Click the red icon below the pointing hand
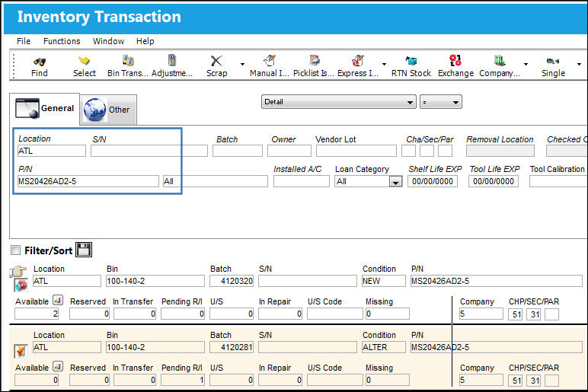588x392 pixels. 21,285
